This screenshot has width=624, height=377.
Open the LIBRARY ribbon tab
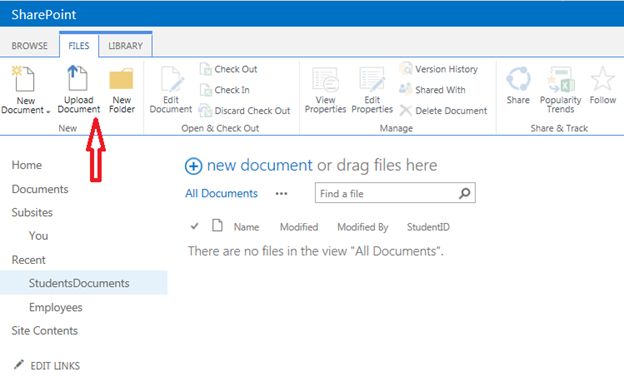tap(125, 46)
